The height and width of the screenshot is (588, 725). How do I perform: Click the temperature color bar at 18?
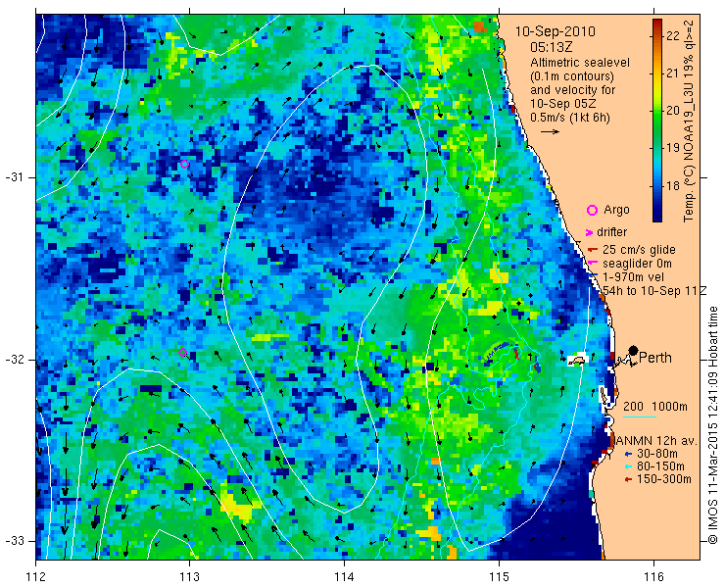(x=657, y=186)
